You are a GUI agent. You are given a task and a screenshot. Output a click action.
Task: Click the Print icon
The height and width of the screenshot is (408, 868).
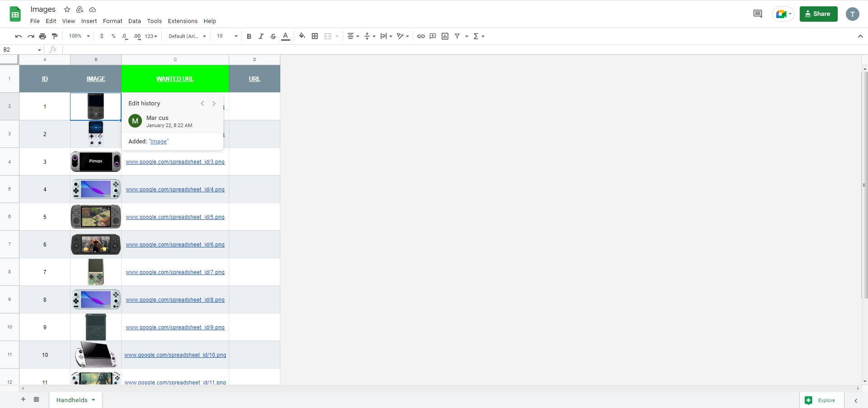42,36
